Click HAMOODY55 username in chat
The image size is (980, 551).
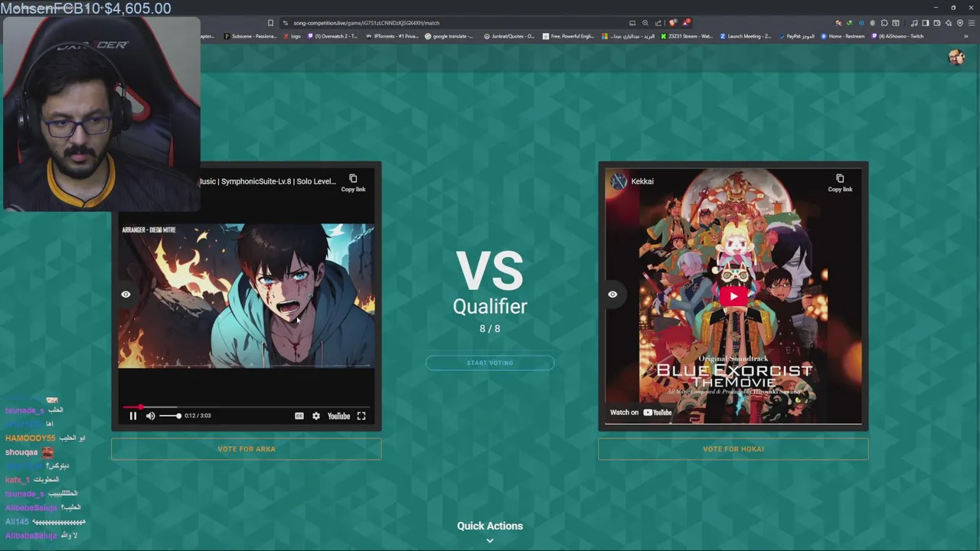30,439
